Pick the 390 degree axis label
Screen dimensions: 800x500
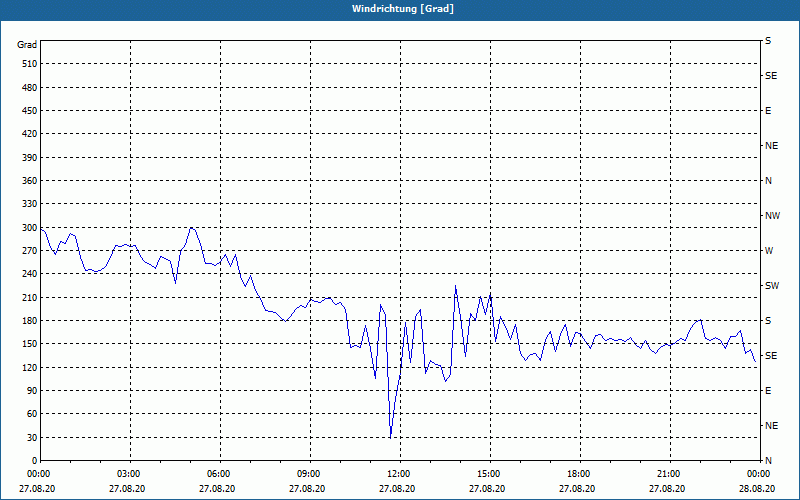click(x=30, y=158)
